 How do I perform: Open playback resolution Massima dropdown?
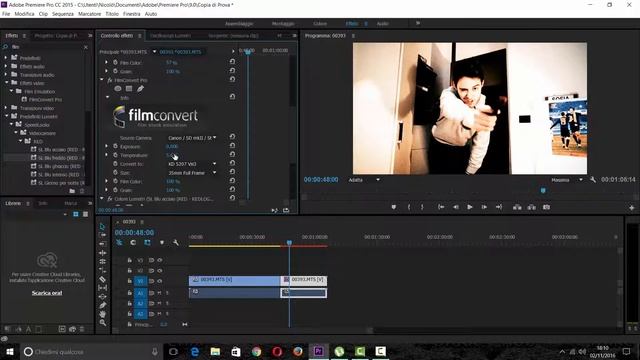[x=567, y=180]
